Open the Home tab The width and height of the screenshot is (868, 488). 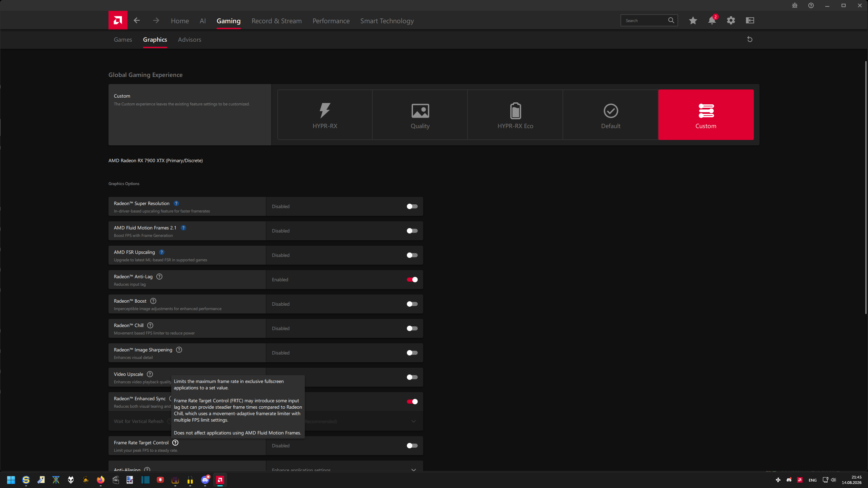pos(180,21)
